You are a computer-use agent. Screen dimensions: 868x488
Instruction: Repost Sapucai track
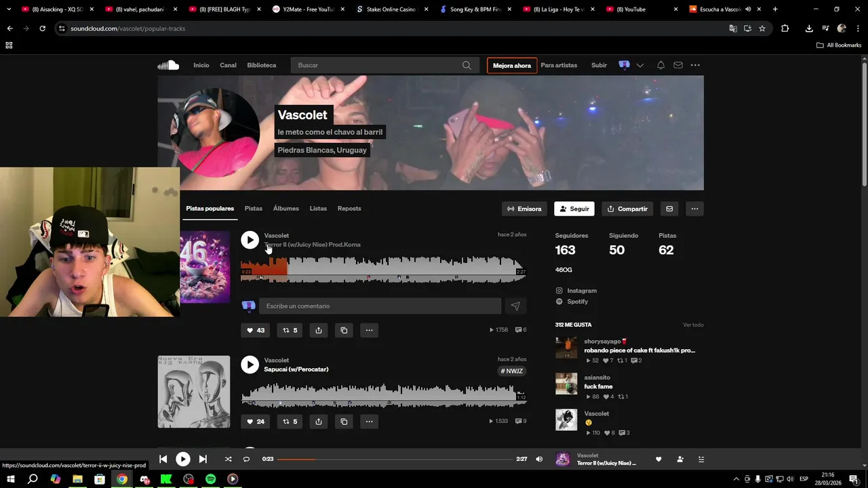tap(290, 422)
